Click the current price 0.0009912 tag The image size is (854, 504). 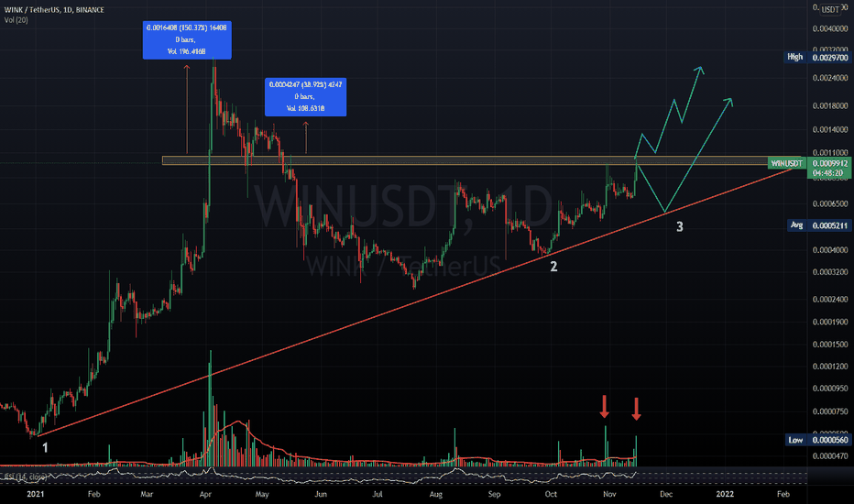[x=830, y=163]
